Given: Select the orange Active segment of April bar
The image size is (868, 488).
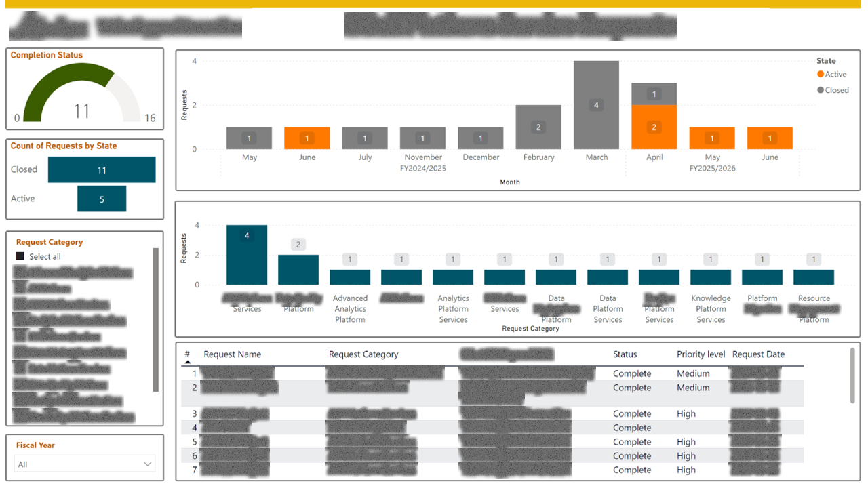Looking at the screenshot, I should tap(654, 127).
